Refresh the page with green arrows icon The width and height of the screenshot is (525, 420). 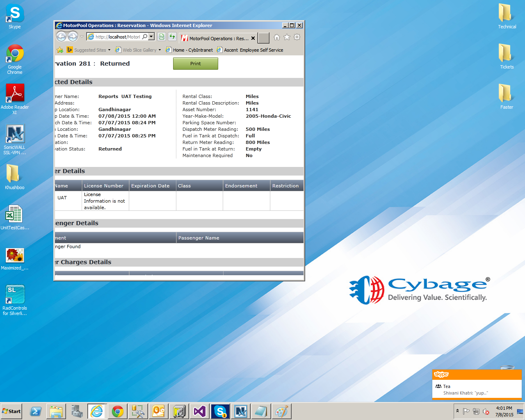172,37
